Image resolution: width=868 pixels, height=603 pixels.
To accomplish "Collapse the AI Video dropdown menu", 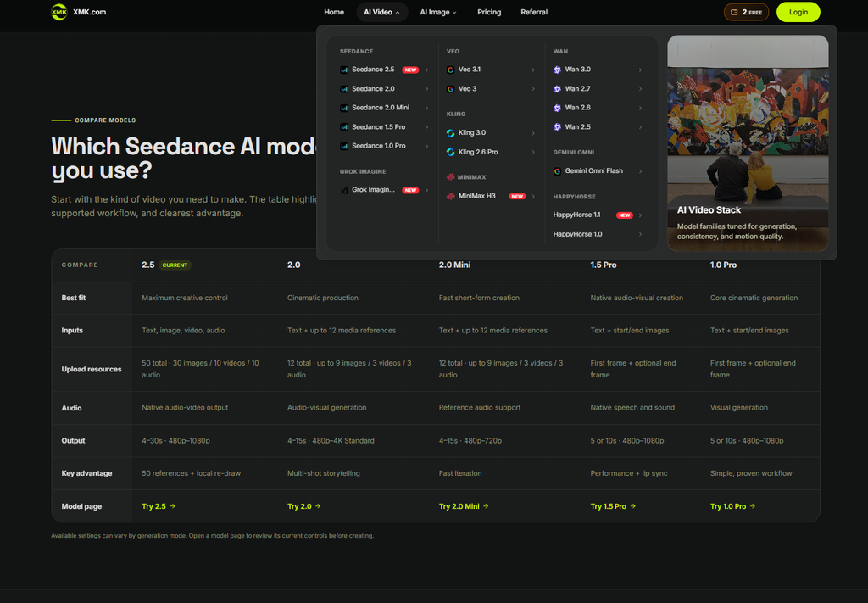I will pyautogui.click(x=382, y=12).
